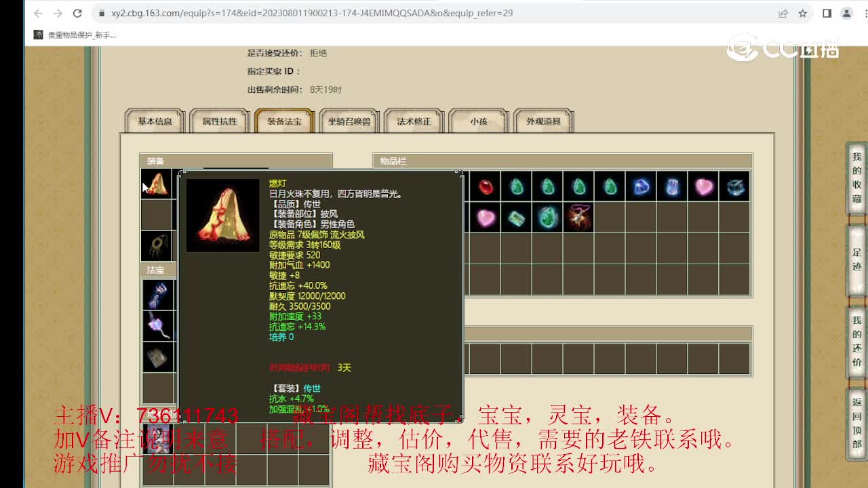Switch to the 属性抗性 tab
Viewport: 868px width, 488px height.
point(220,121)
